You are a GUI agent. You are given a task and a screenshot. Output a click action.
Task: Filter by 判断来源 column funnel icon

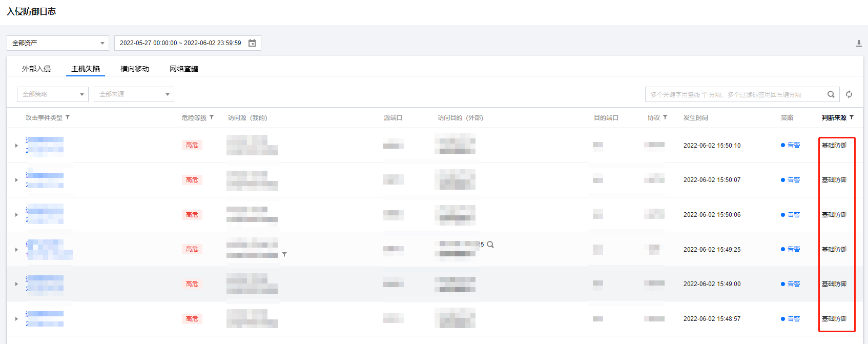852,117
